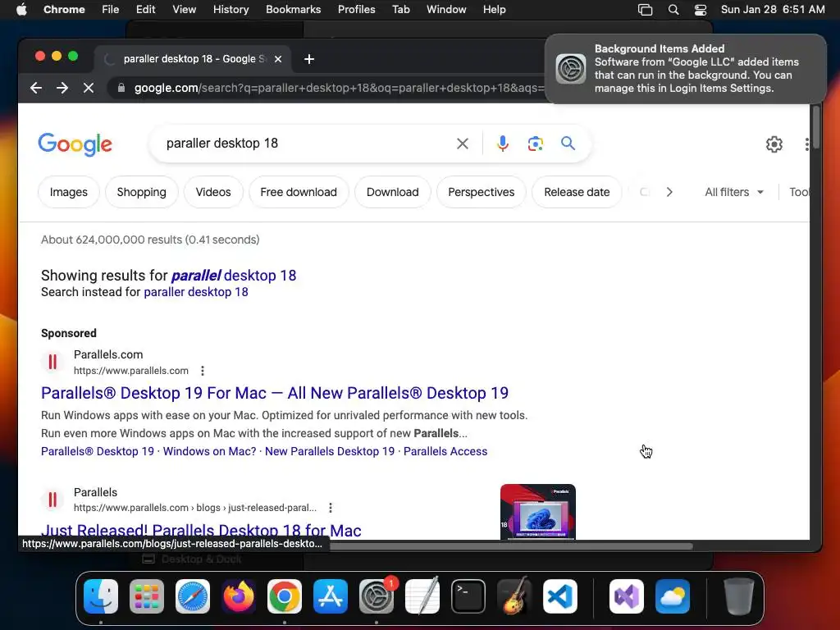Click the date and time in menu bar
The image size is (840, 630).
tap(773, 10)
